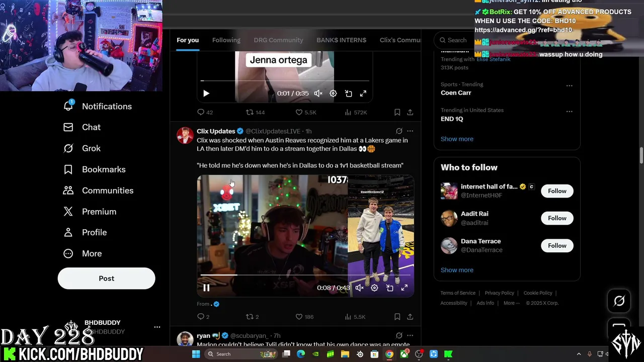Open the floating Grok button
Image resolution: width=644 pixels, height=362 pixels.
click(619, 301)
